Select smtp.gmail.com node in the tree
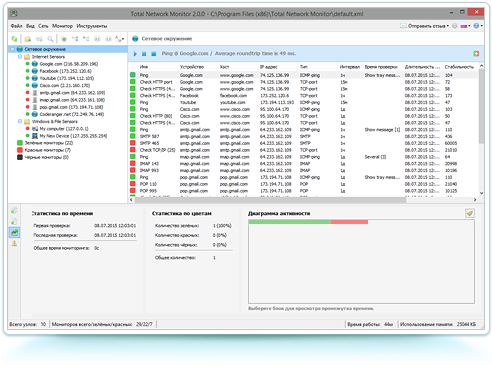 coord(72,93)
